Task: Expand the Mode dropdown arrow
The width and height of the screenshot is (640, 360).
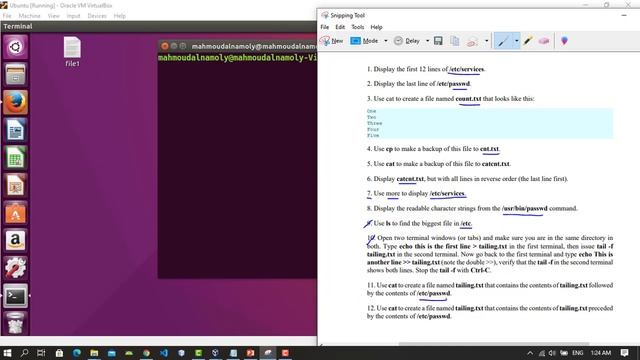Action: coord(386,41)
